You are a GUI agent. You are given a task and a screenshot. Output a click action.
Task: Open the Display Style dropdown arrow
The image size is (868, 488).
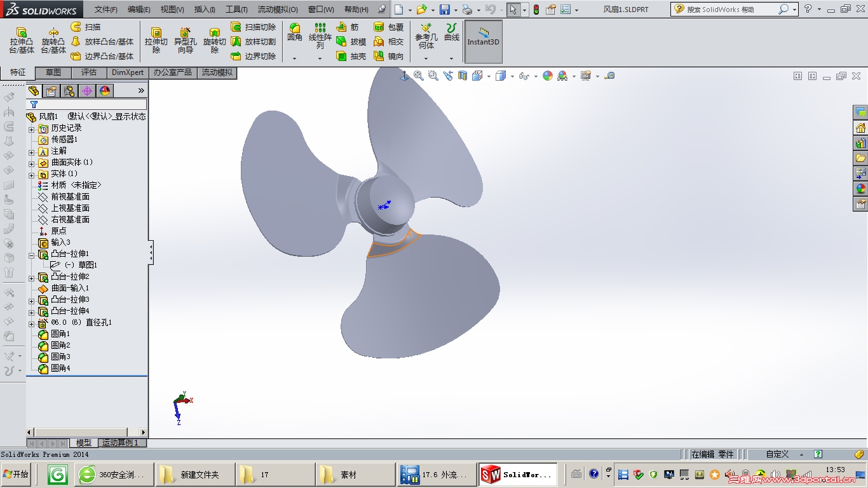pos(512,76)
